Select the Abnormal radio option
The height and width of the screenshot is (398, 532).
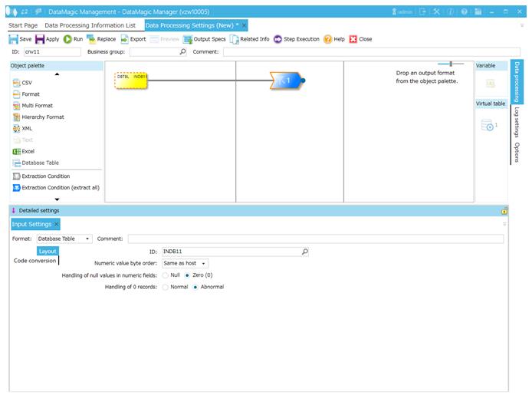pos(195,287)
